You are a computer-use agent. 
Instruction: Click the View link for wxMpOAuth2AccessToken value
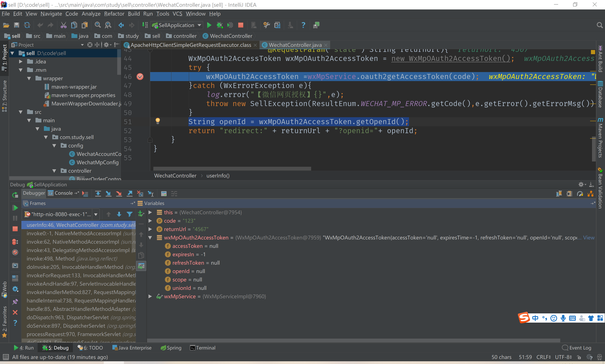pyautogui.click(x=589, y=237)
